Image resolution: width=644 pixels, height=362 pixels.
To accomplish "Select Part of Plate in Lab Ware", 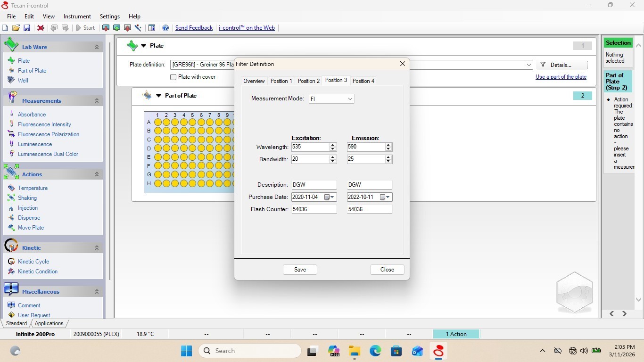I will 32,71.
